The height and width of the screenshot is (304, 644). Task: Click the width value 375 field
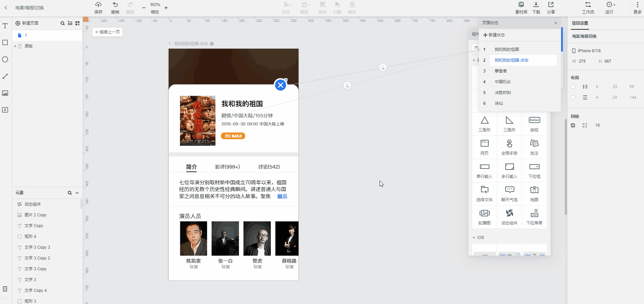click(582, 61)
